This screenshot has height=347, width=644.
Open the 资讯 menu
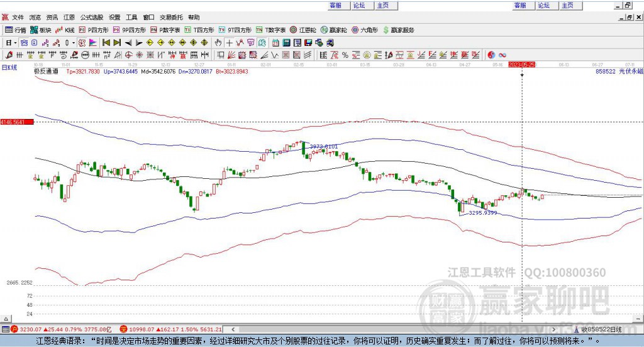(52, 17)
